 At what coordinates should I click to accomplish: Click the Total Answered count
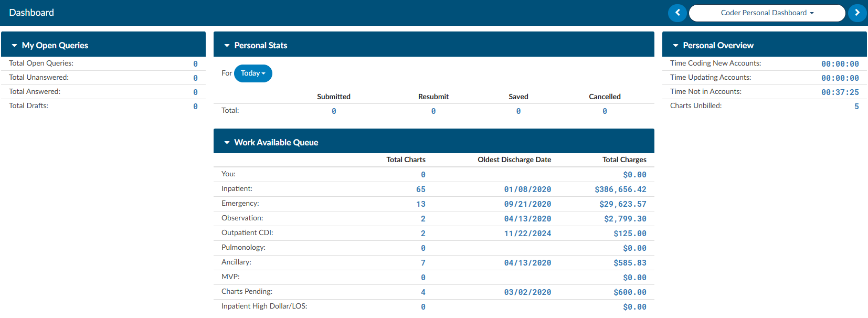click(195, 92)
